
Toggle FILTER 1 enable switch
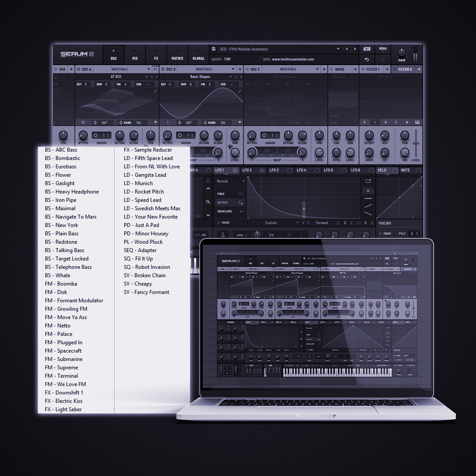coord(363,69)
